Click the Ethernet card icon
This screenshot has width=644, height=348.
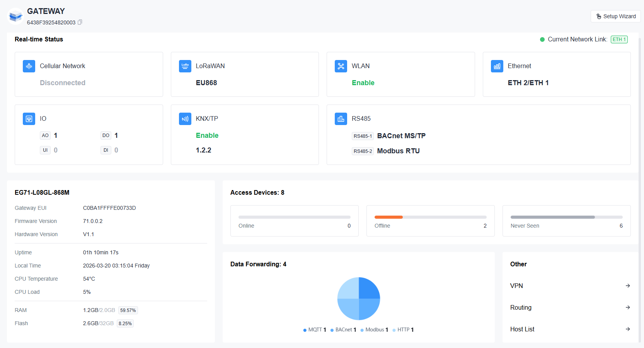[x=497, y=66]
